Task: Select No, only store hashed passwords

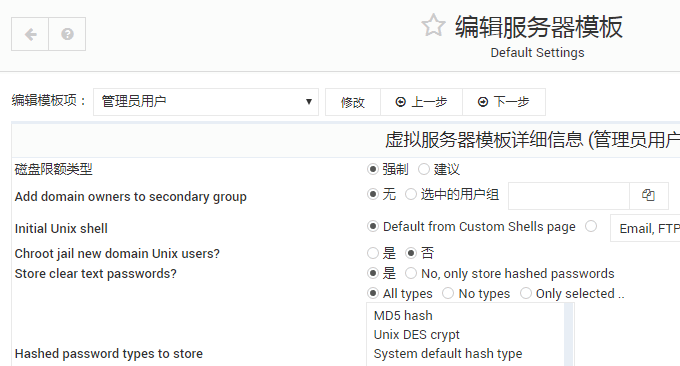Action: coord(411,273)
